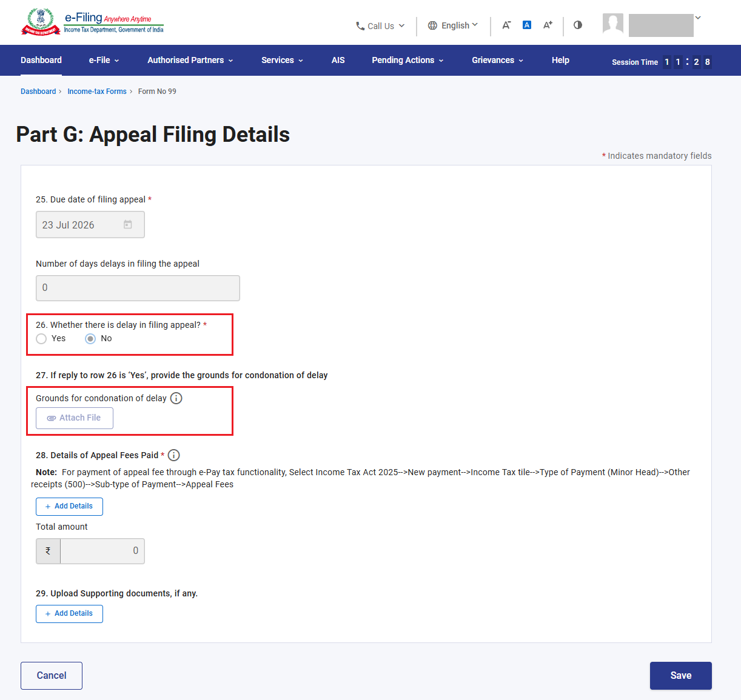
Task: Expand the English language dropdown
Action: coord(453,25)
